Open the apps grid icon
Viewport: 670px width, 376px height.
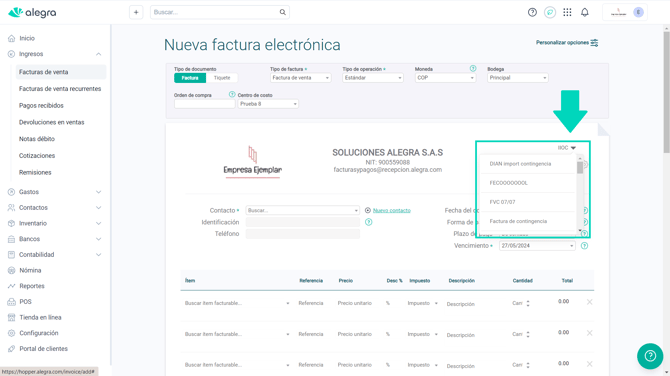point(567,12)
